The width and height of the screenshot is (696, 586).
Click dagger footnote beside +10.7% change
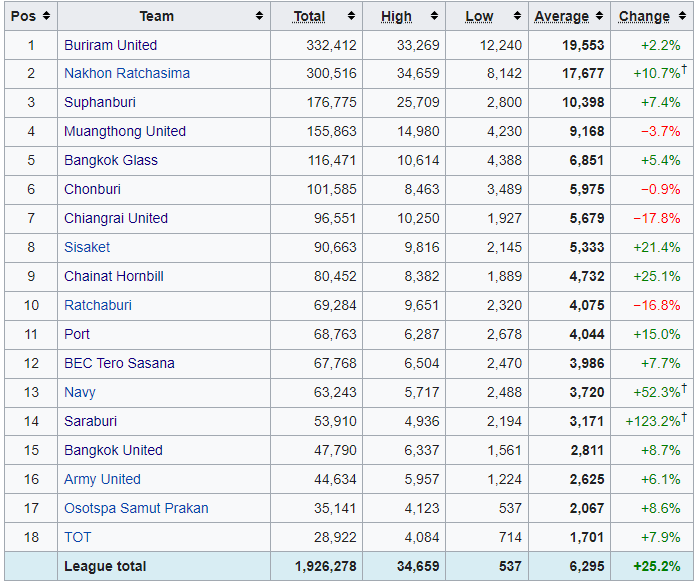[684, 69]
